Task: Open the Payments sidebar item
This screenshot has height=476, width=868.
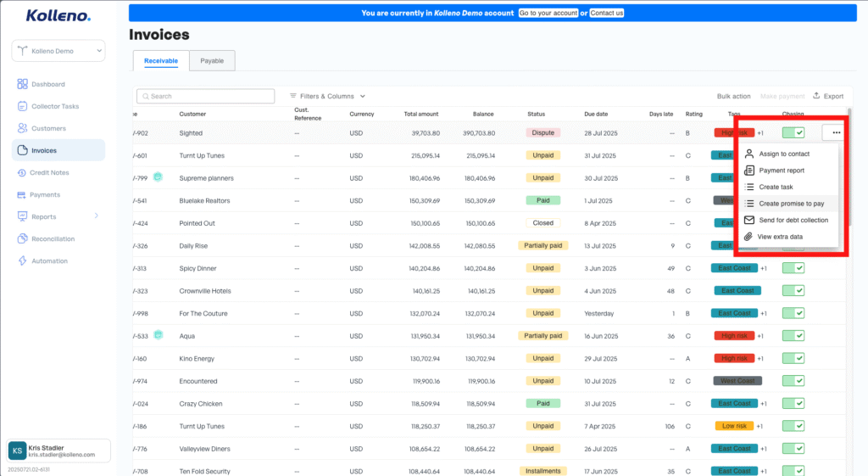Action: click(45, 195)
